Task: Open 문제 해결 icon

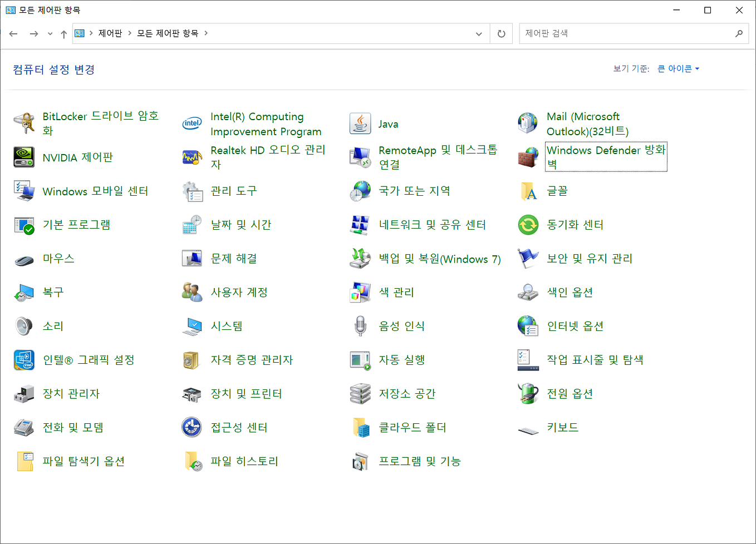Action: (x=192, y=259)
